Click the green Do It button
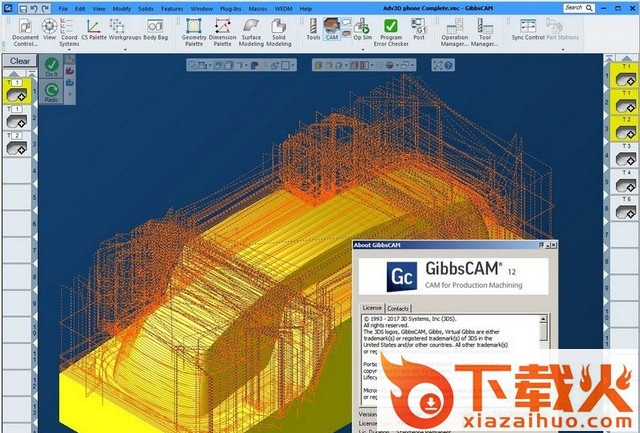This screenshot has width=640, height=433. point(51,68)
